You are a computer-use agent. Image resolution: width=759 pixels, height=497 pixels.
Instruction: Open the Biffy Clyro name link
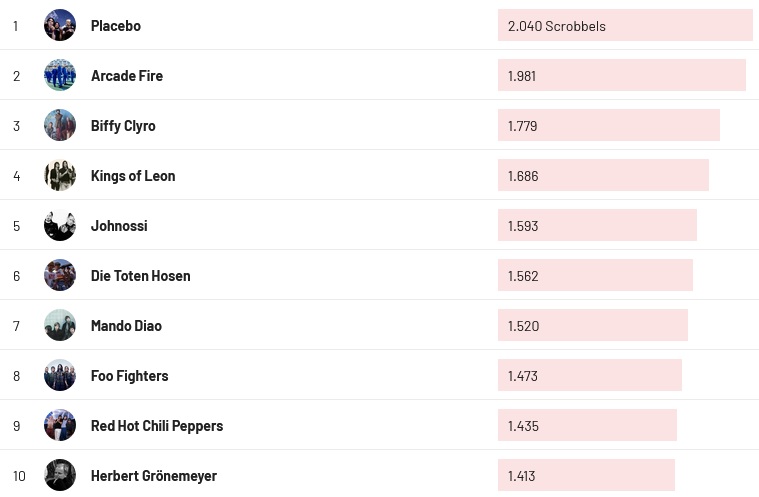coord(123,126)
